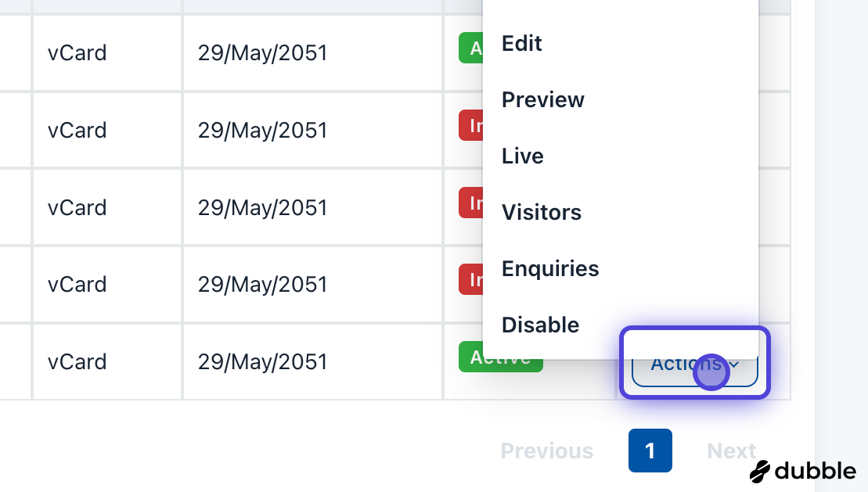Click the lowest red Inactive status badge
This screenshot has width=868, height=492.
coord(470,279)
